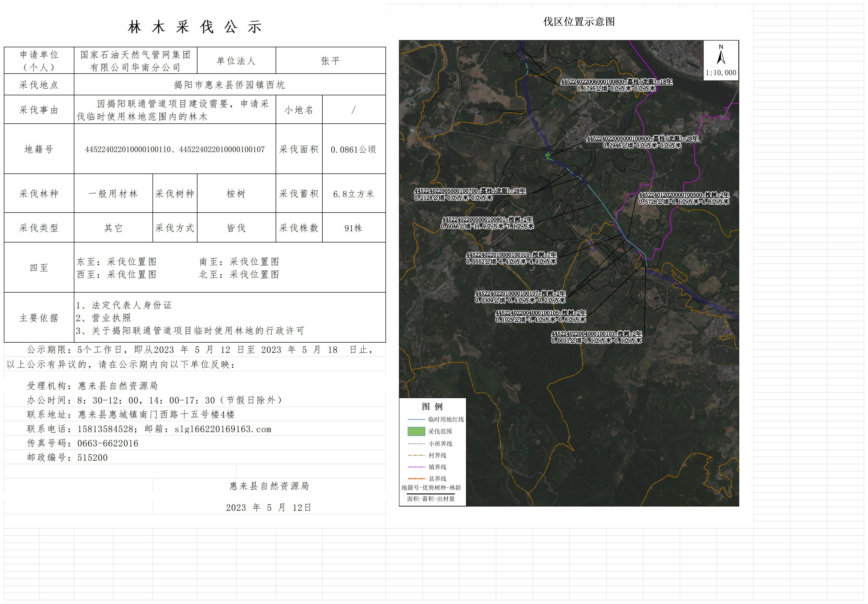Click the 揭阳市惠来县侨园镇西坑 location cell
Viewport: 868px width, 604px height.
point(229,85)
